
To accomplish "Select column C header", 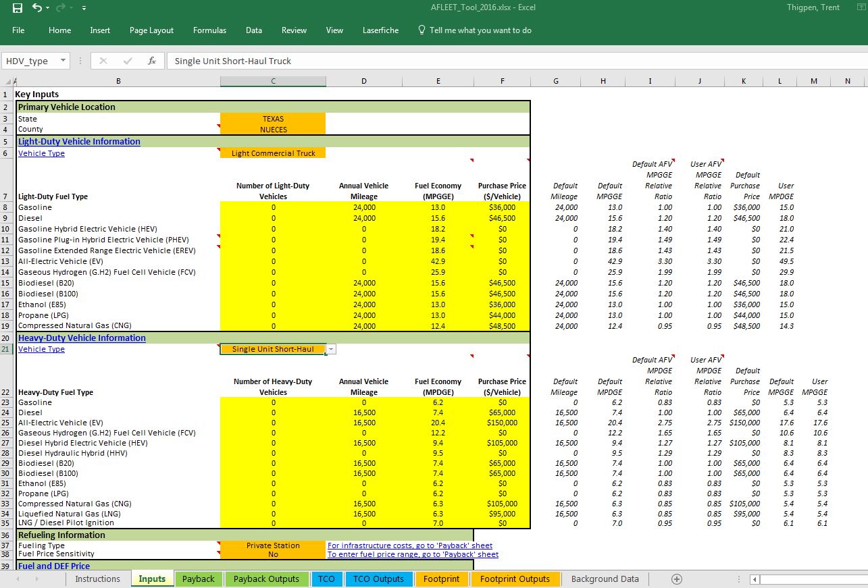I will [x=273, y=81].
